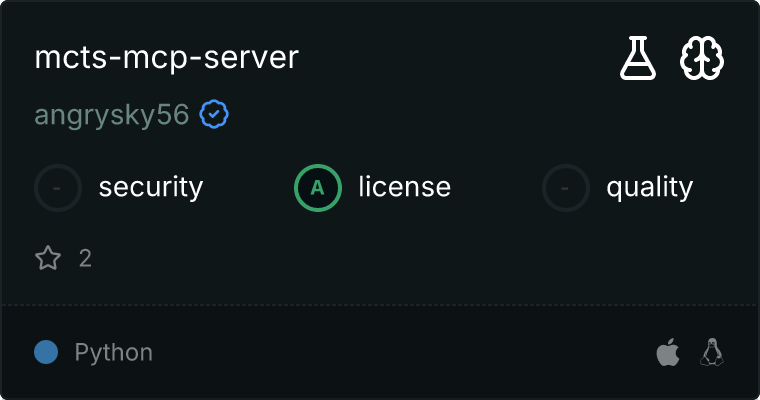Click the security label text
The height and width of the screenshot is (400, 760).
click(151, 187)
